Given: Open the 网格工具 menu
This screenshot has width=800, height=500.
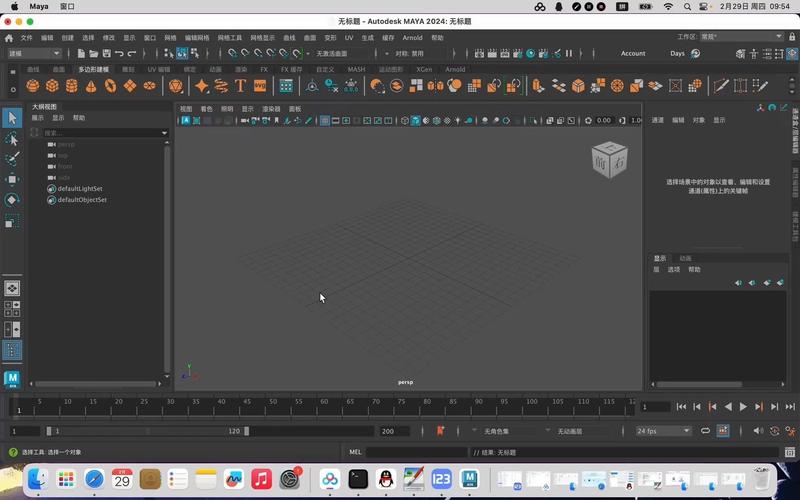Looking at the screenshot, I should point(230,38).
